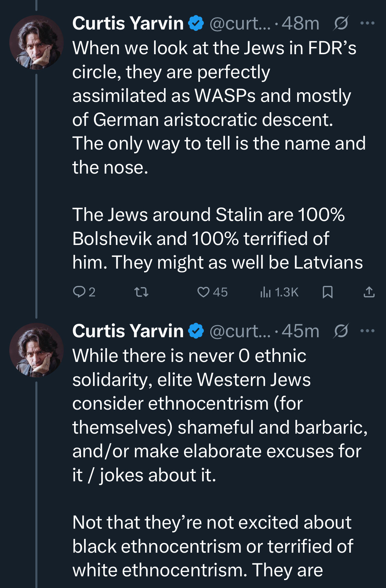This screenshot has height=588, width=386.
Task: Click the repost icon on first tweet
Action: [x=141, y=292]
